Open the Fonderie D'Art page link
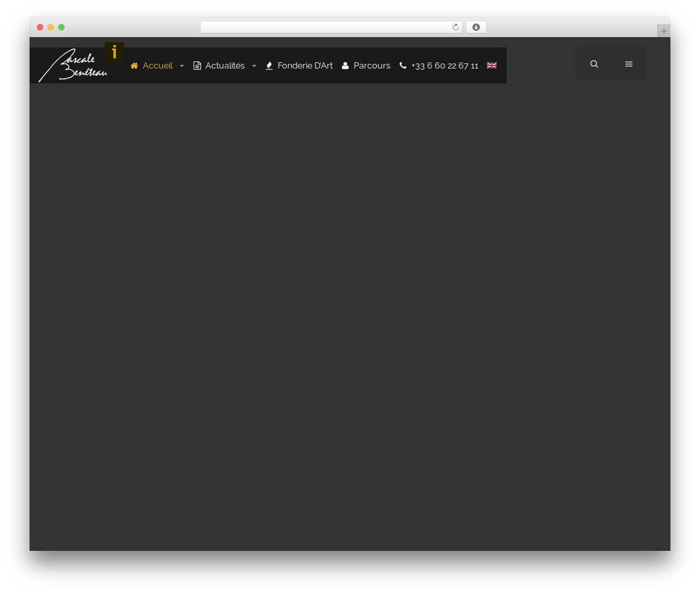Viewport: 700px width, 593px height. pyautogui.click(x=305, y=66)
